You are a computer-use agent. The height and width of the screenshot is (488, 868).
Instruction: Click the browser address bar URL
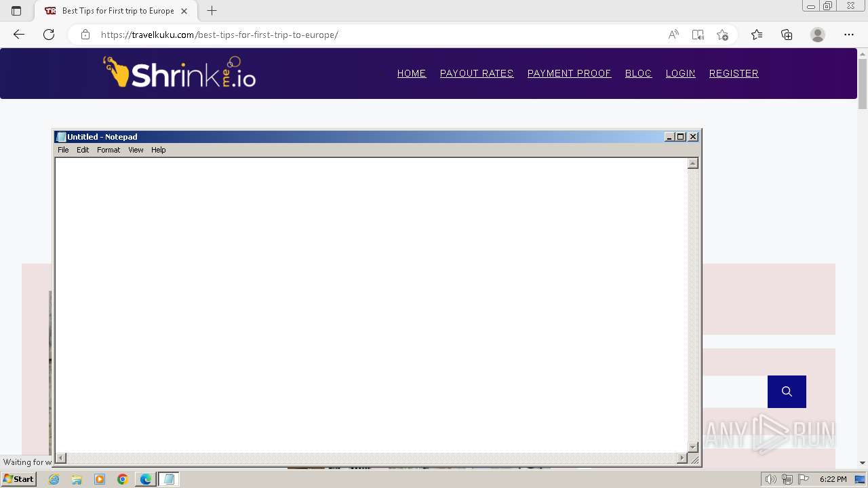[219, 35]
